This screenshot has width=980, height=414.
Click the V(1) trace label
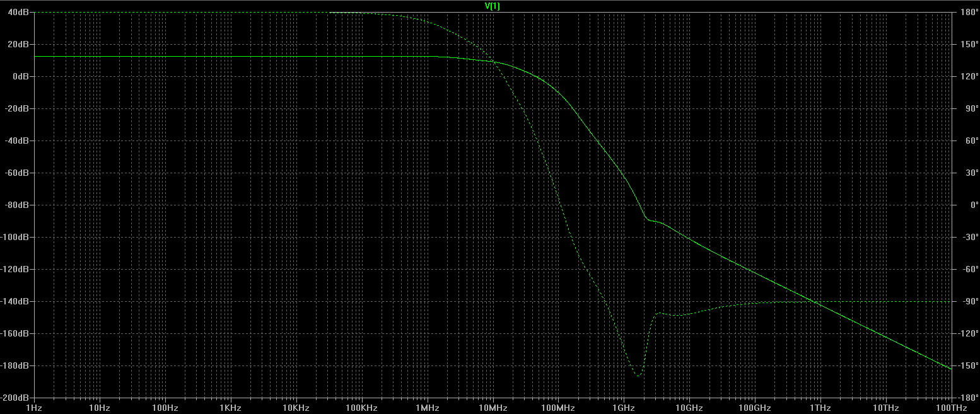coord(491,6)
